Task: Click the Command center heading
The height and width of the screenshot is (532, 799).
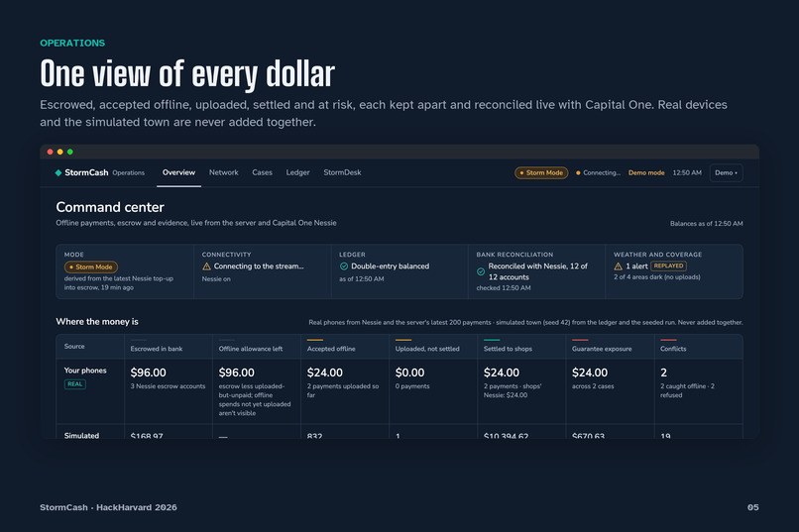Action: (x=110, y=207)
